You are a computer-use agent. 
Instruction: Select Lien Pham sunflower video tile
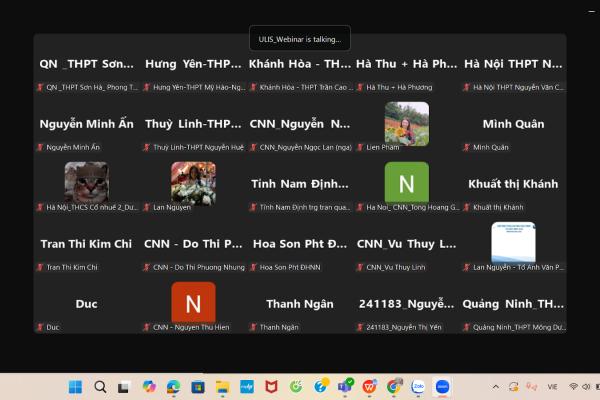[407, 124]
